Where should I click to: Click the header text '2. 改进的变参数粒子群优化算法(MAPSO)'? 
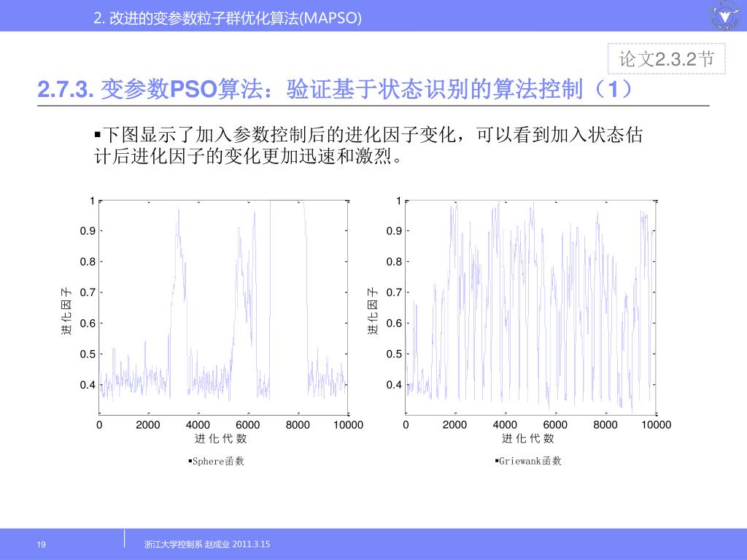click(228, 18)
